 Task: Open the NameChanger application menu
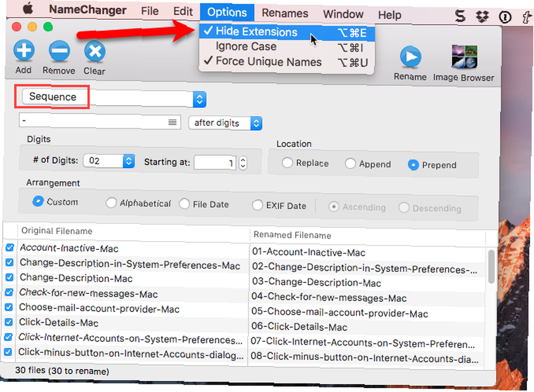(88, 10)
